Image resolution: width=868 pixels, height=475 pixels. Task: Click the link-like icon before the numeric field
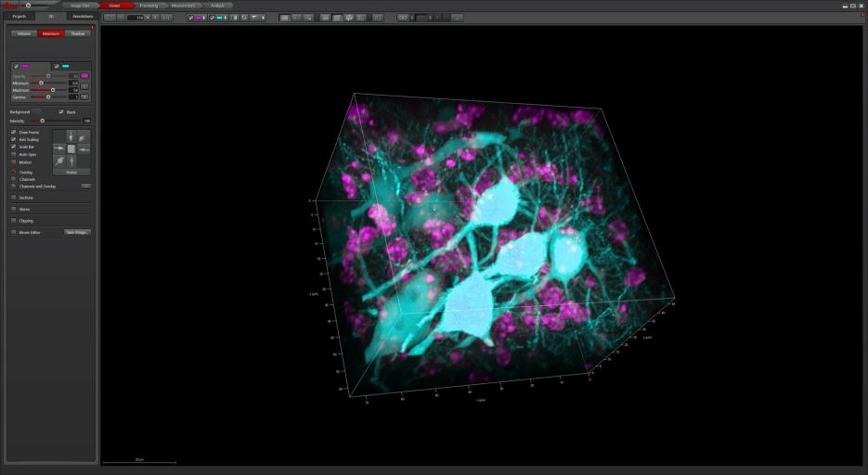click(403, 18)
